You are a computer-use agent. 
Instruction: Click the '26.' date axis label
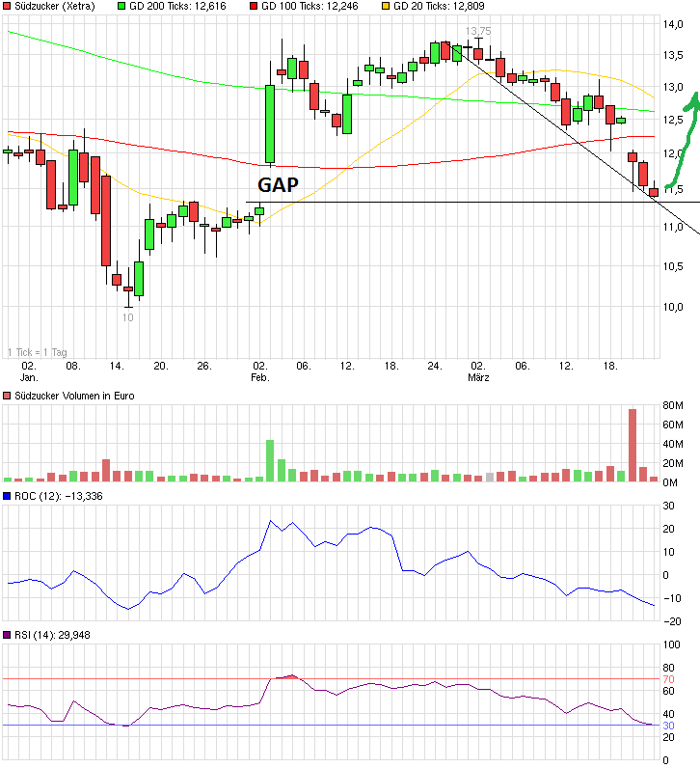(204, 366)
